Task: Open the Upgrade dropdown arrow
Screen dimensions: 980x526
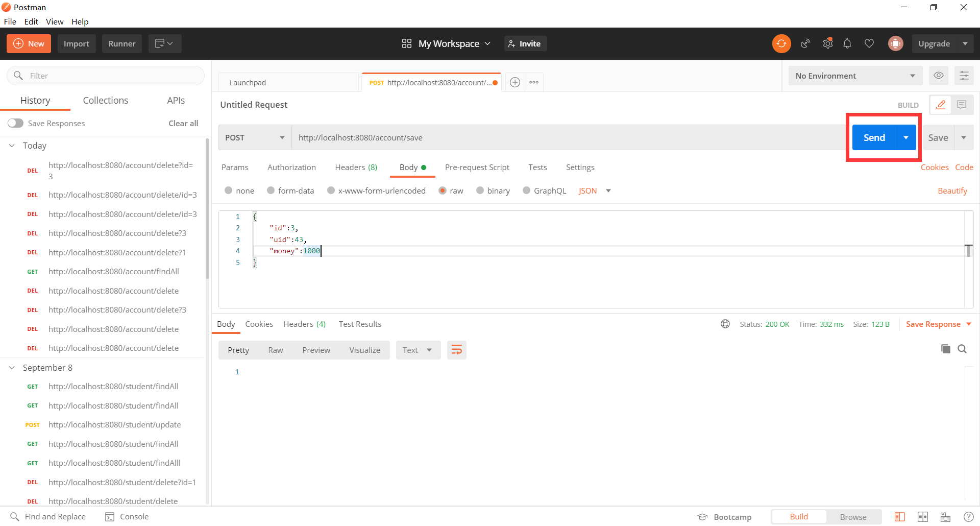Action: pos(965,44)
